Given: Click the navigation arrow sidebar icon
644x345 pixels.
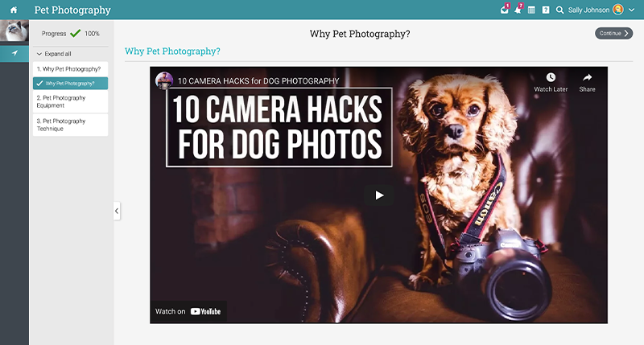Looking at the screenshot, I should [x=14, y=53].
